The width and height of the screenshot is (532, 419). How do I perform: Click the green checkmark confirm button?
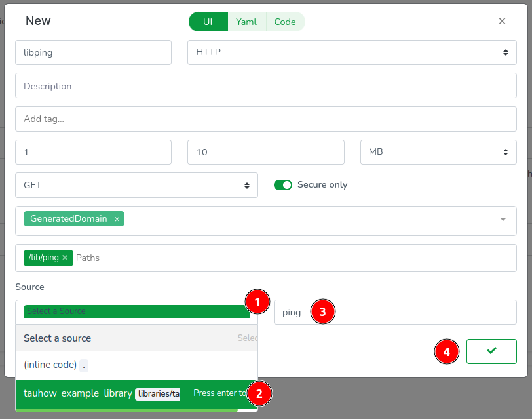coord(491,351)
